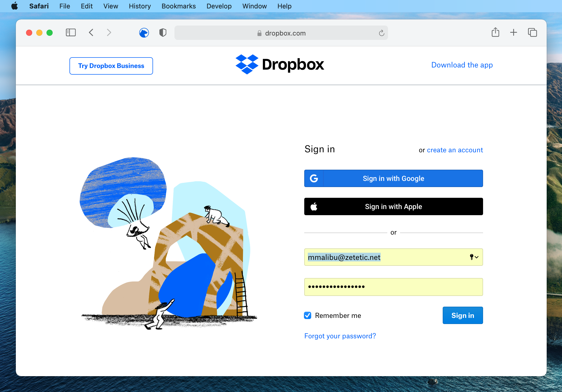The height and width of the screenshot is (392, 562).
Task: Open the Share sheet
Action: pyautogui.click(x=495, y=32)
